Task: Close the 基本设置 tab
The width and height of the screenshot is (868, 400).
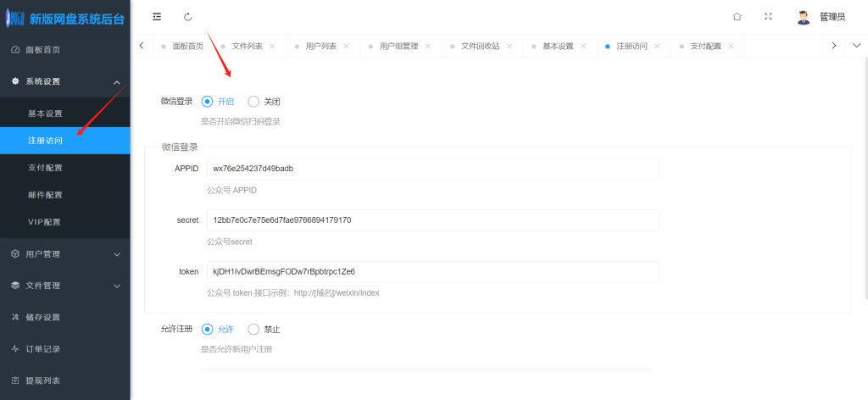Action: coord(583,46)
